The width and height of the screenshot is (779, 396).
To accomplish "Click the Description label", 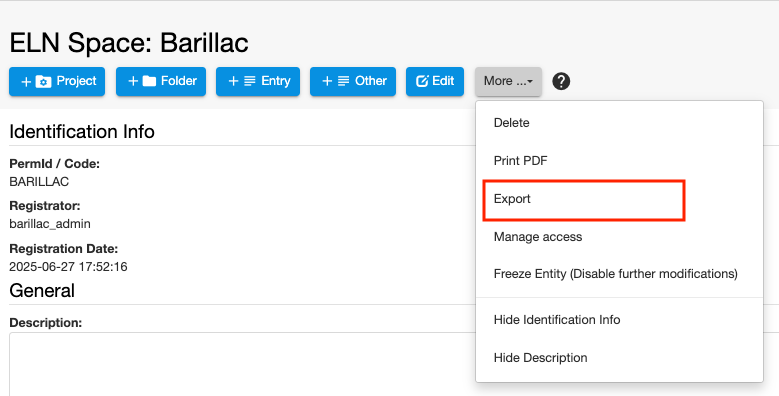I will pyautogui.click(x=46, y=323).
